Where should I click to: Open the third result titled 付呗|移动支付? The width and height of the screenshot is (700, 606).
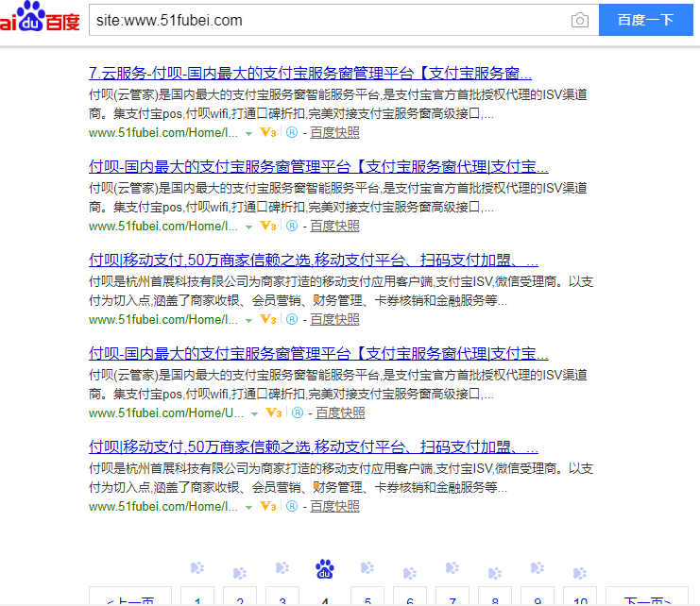[314, 260]
